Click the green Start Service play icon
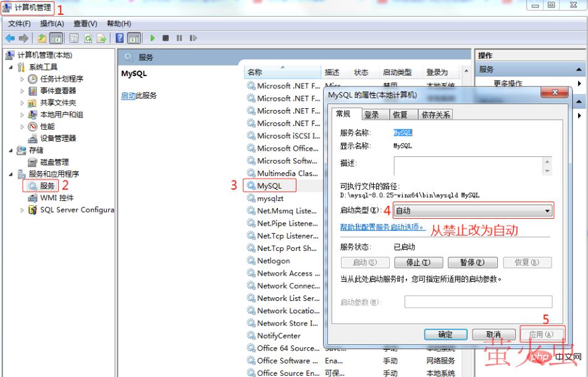Viewport: 588px width, 377px height. click(153, 38)
